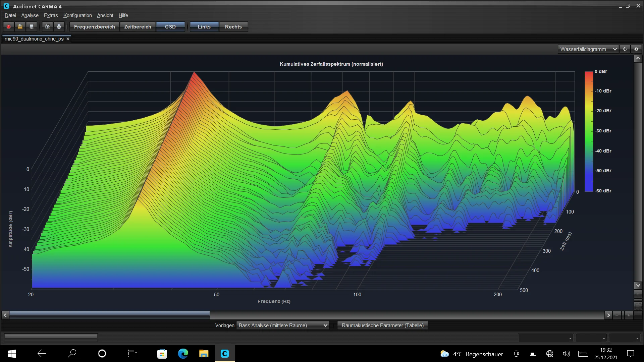Capture a screenshot with the camera icon
This screenshot has height=362, width=644.
coord(48,26)
